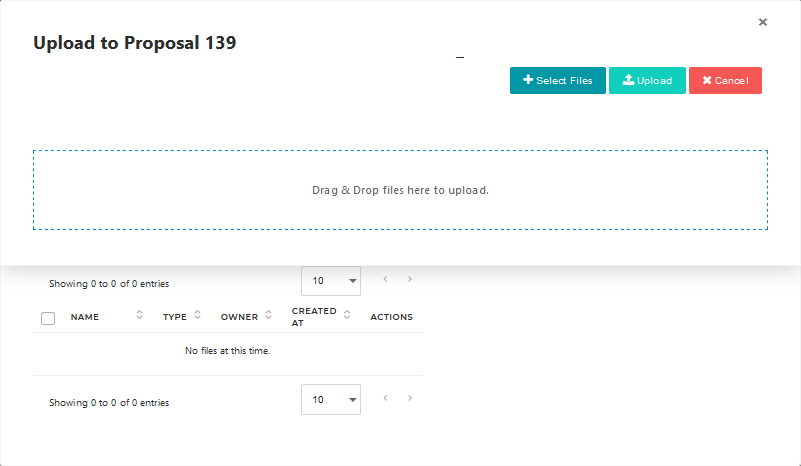Go to previous page using top left chevron
The width and height of the screenshot is (801, 466).
coord(386,279)
